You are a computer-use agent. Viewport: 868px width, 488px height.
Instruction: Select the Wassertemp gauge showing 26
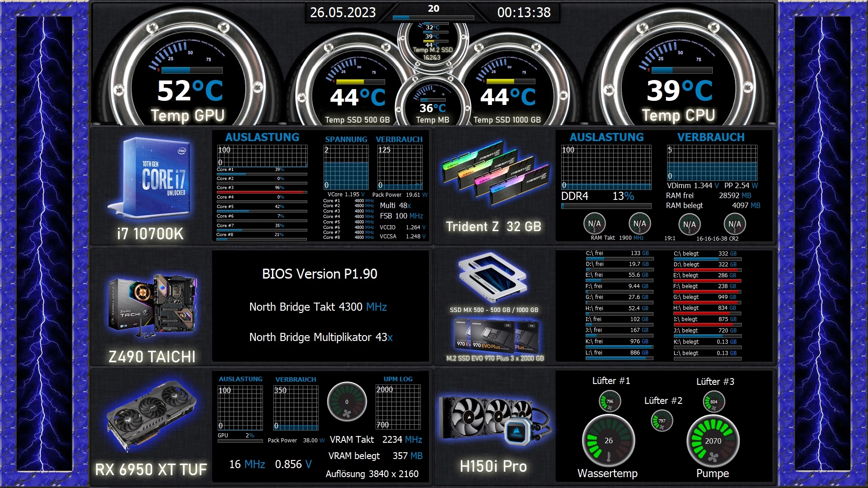click(609, 441)
